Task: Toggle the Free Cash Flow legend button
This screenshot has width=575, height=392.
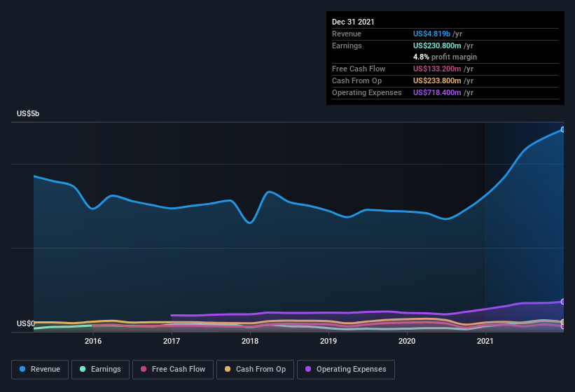Action: point(173,370)
